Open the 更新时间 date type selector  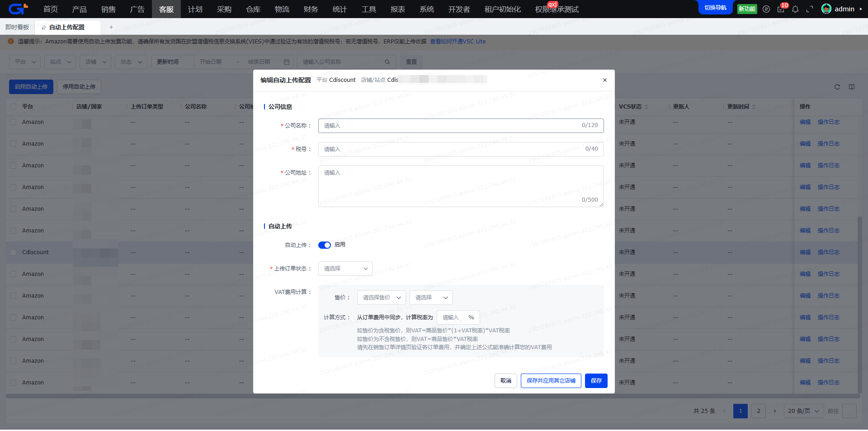pyautogui.click(x=173, y=62)
